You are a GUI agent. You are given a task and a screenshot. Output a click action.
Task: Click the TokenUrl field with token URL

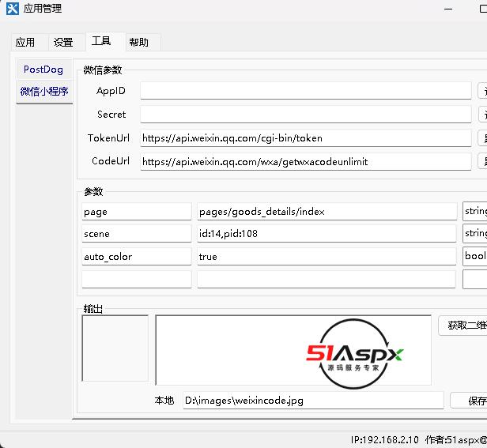point(306,137)
